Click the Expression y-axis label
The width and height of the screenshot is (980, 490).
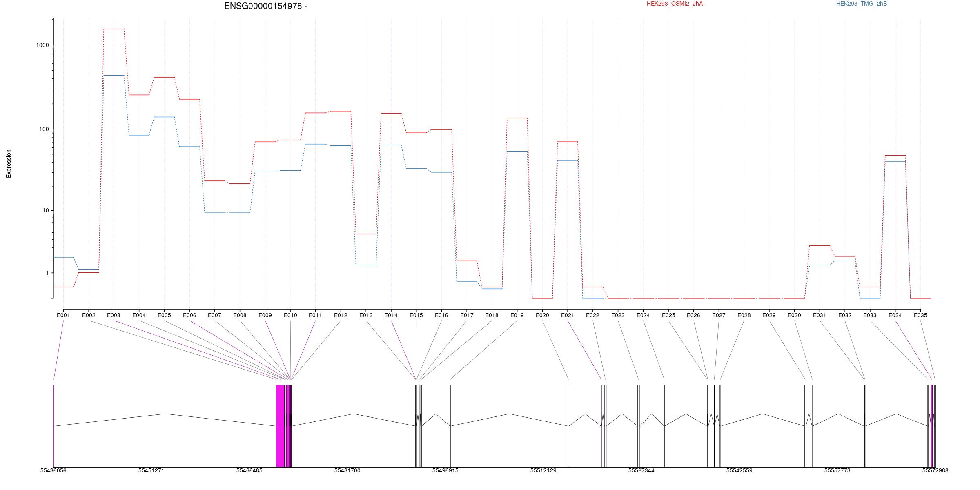9,164
